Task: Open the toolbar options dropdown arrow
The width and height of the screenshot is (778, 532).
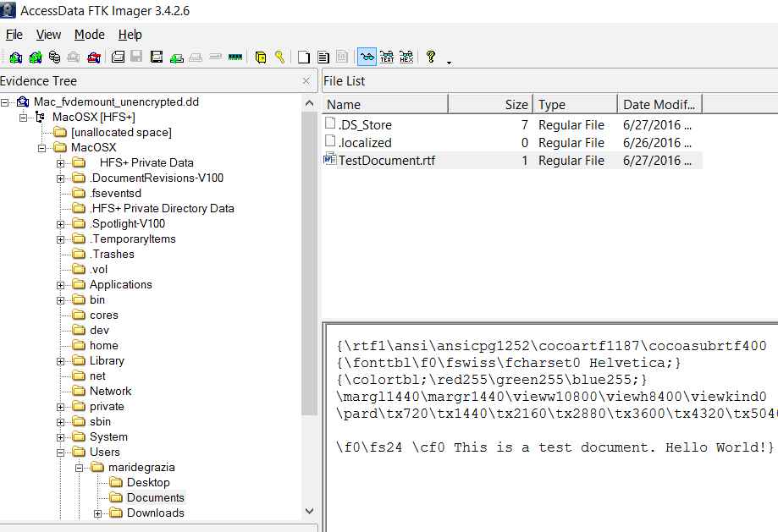Action: tap(449, 63)
